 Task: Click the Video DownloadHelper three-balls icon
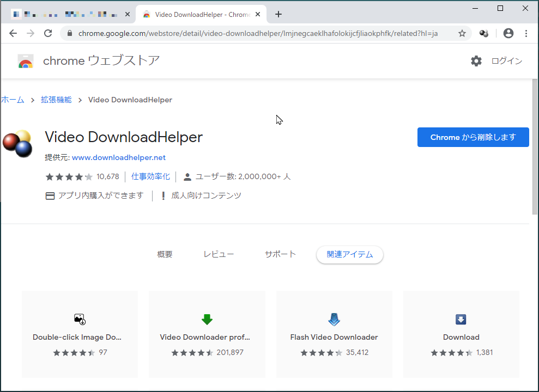[x=17, y=144]
